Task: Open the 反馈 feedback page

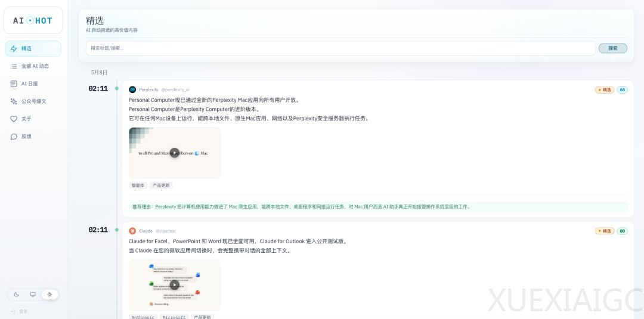Action: point(33,137)
